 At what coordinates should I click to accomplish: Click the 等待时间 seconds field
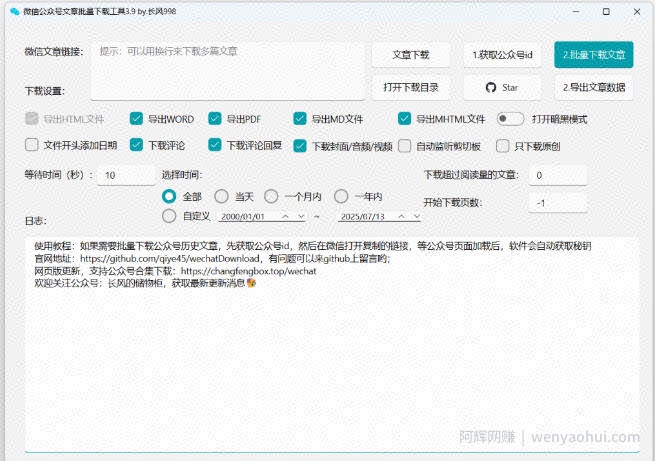pyautogui.click(x=126, y=175)
